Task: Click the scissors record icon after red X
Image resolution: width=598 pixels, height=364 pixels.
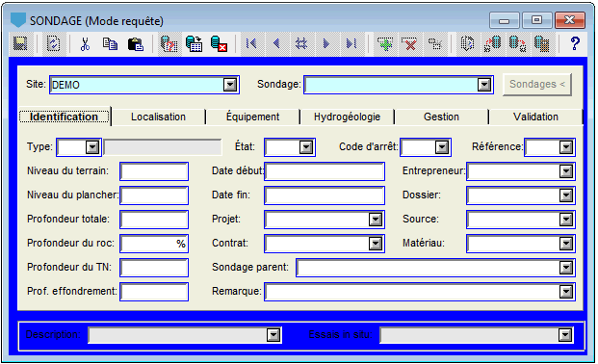Action: click(434, 44)
